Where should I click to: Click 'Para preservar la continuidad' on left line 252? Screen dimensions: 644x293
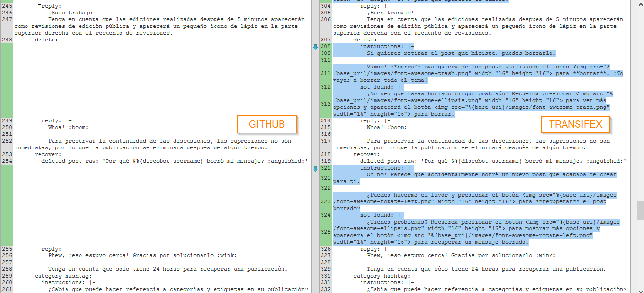point(97,141)
